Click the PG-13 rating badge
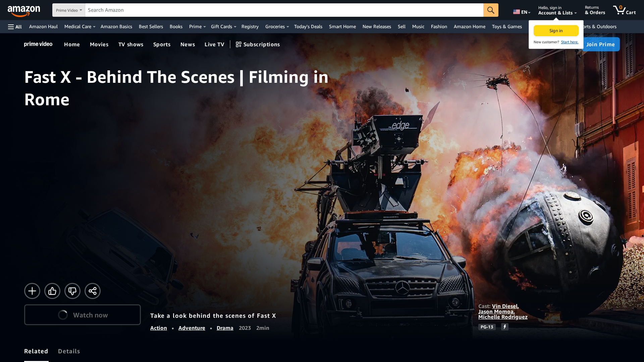The height and width of the screenshot is (362, 644). coord(487,327)
